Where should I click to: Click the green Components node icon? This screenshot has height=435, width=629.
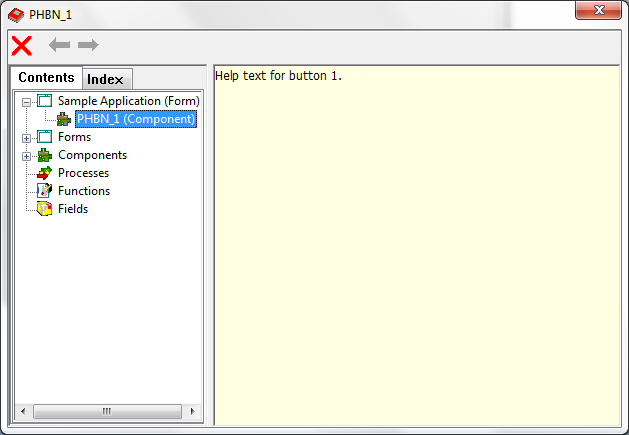[x=45, y=155]
